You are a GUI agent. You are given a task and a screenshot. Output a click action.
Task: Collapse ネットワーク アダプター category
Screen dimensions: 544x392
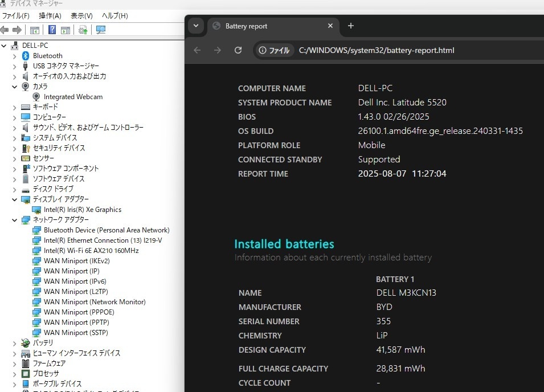tap(14, 220)
